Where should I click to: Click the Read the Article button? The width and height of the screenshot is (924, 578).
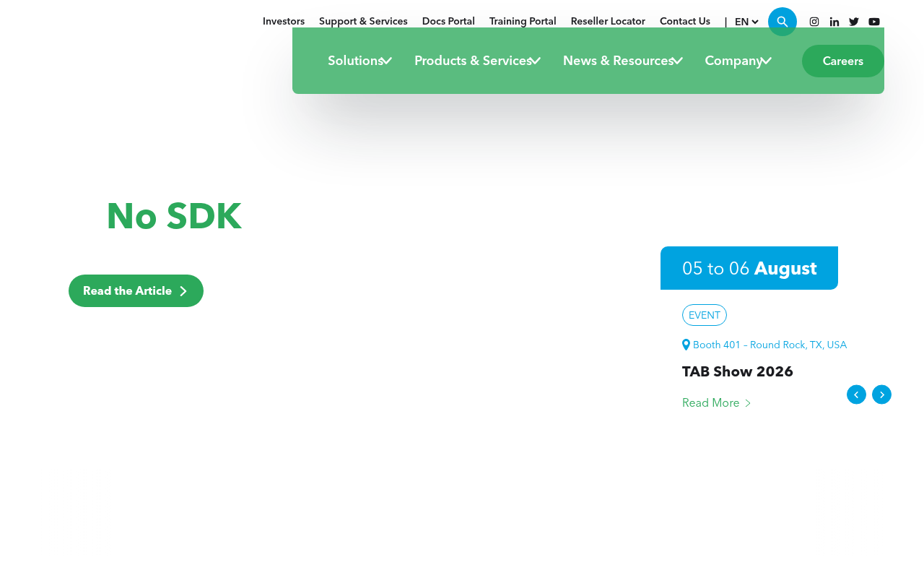[x=136, y=290]
